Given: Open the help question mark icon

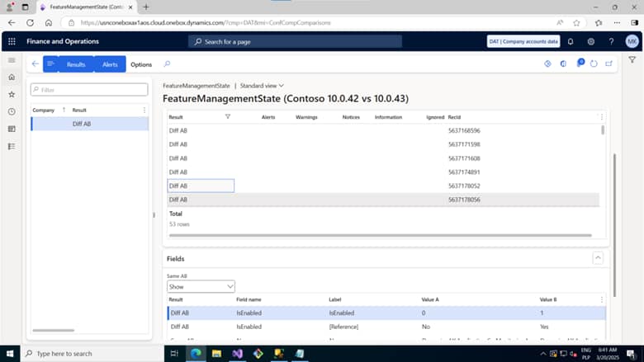Looking at the screenshot, I should click(611, 41).
